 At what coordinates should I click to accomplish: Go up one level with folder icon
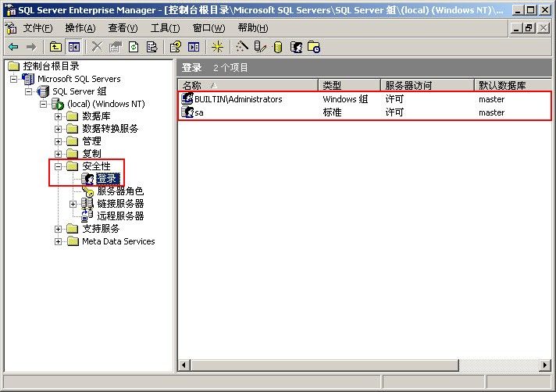click(x=55, y=47)
